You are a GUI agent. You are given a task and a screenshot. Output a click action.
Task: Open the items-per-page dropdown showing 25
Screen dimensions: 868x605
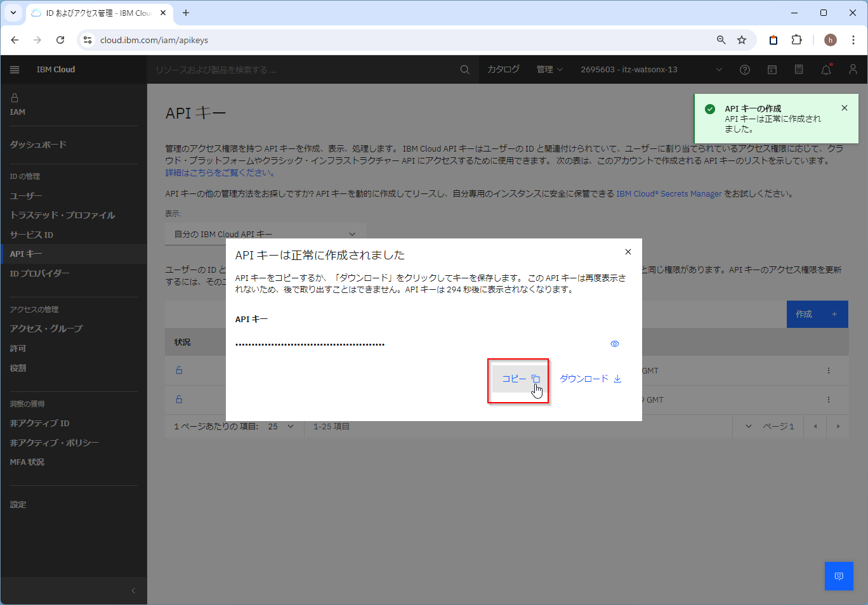[280, 427]
